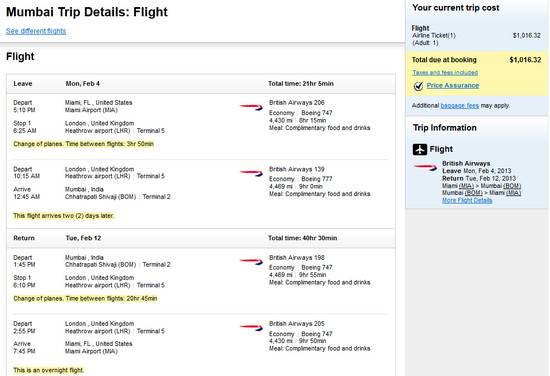Viewport: 550px width, 376px height.
Task: Open the See different flights link
Action: pos(36,31)
